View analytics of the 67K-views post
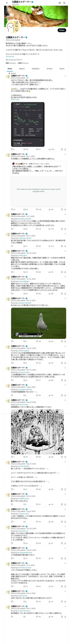This screenshot has height=644, width=72. pyautogui.click(x=51, y=210)
